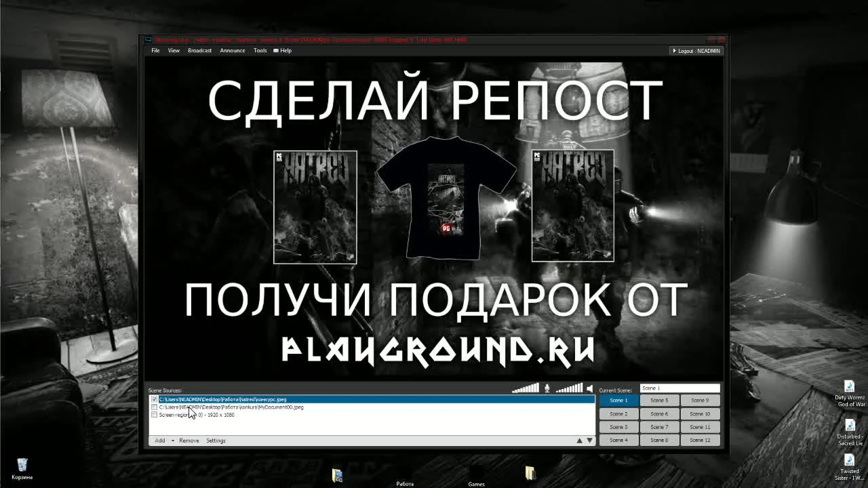Enable the MyDocument00.jpeg source
Screen dimensions: 868x488
pos(154,407)
